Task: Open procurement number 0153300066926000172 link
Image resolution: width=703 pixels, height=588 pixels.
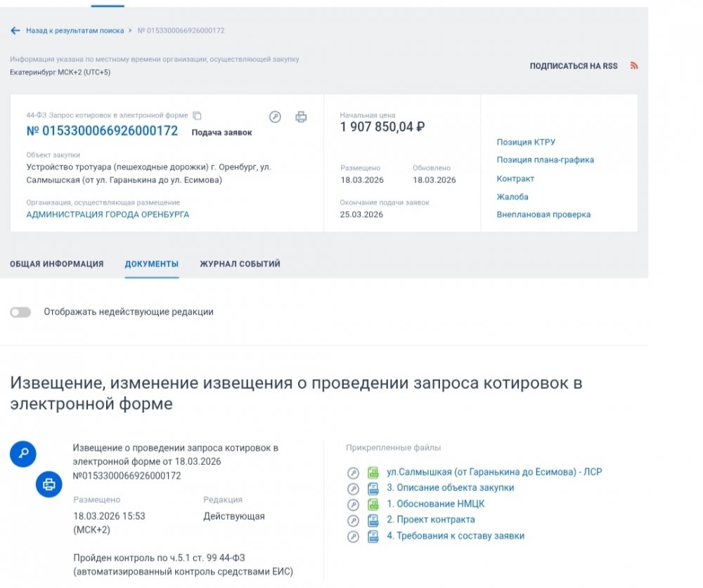Action: coord(102,131)
